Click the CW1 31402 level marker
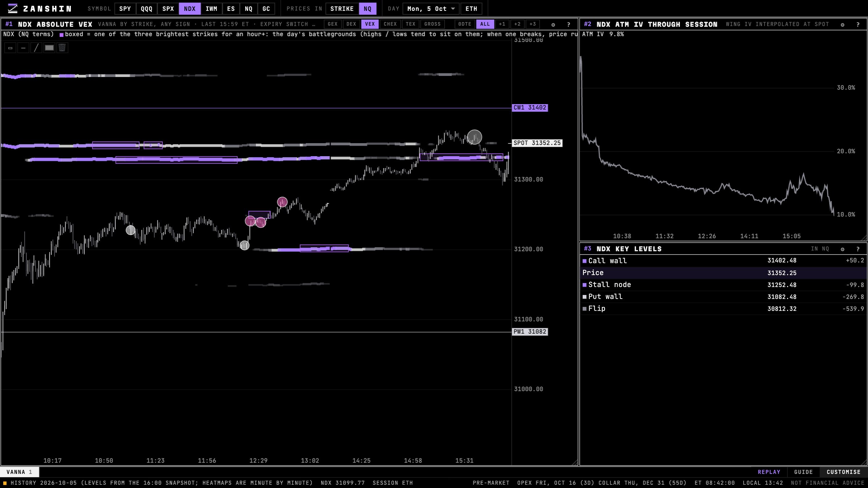This screenshot has width=868, height=488. coord(530,108)
